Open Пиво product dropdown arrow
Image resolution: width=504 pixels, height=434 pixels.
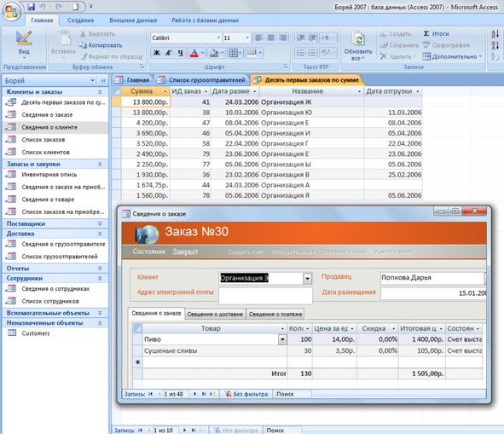pos(282,339)
